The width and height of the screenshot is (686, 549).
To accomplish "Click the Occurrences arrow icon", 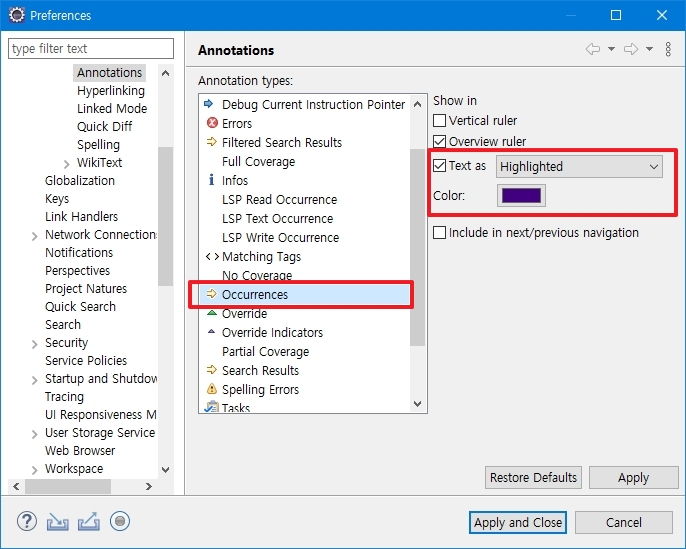I will [x=212, y=294].
